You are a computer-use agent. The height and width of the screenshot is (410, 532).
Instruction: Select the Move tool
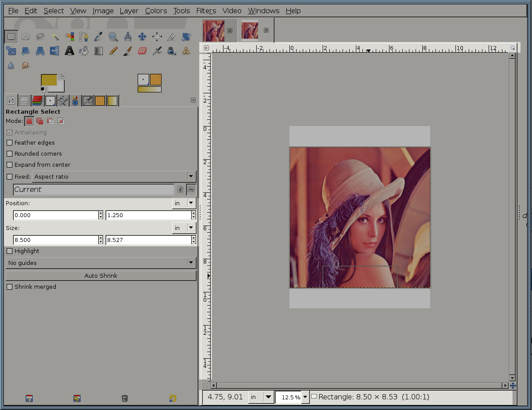[x=143, y=36]
